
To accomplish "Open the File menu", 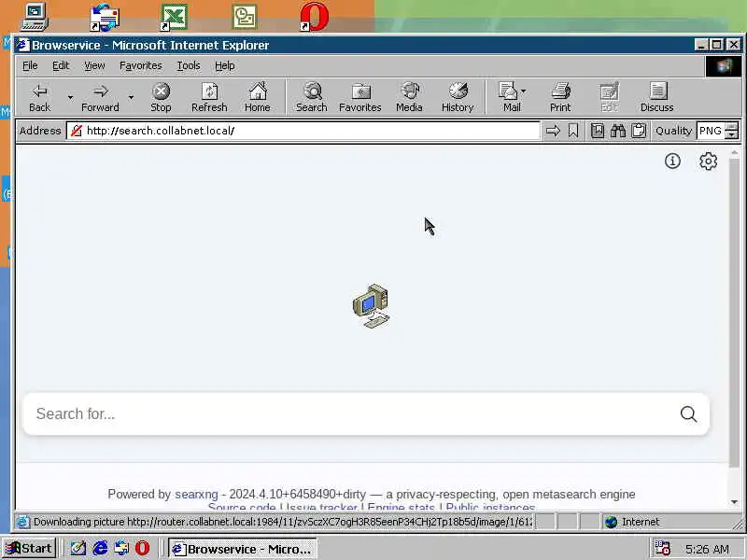I will (30, 65).
